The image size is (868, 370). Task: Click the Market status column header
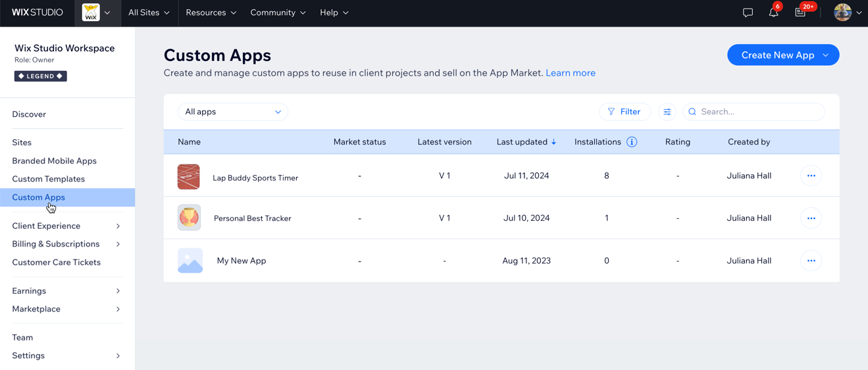359,142
